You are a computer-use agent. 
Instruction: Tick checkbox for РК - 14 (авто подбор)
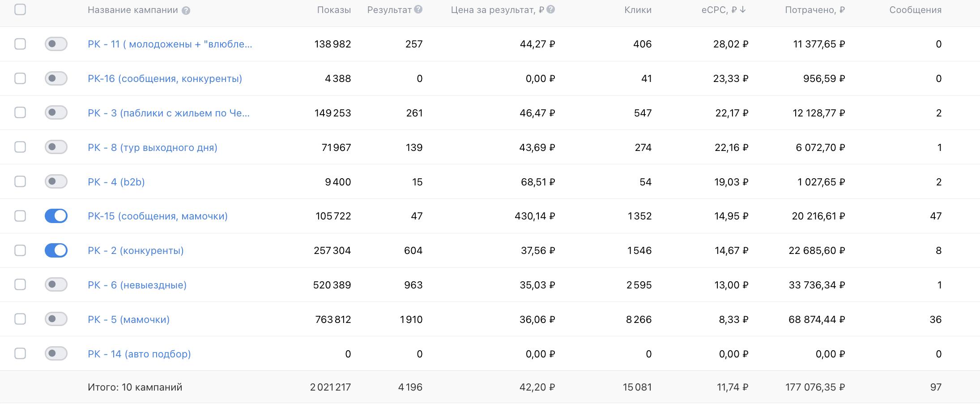pos(20,353)
